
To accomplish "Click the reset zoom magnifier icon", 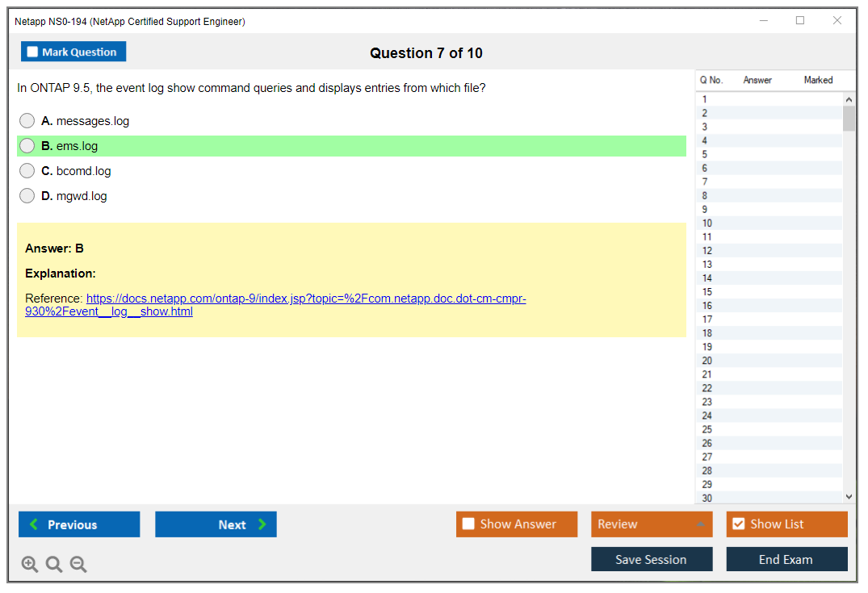I will [54, 565].
